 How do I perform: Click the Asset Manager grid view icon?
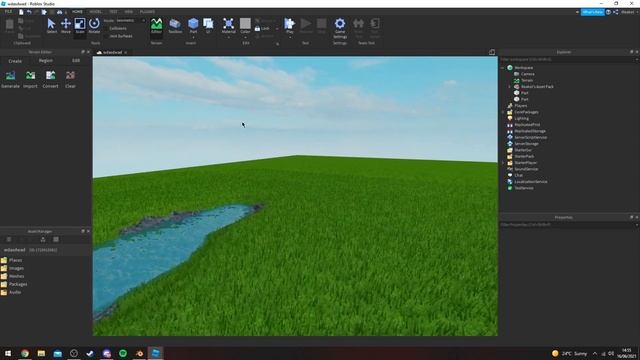56,240
